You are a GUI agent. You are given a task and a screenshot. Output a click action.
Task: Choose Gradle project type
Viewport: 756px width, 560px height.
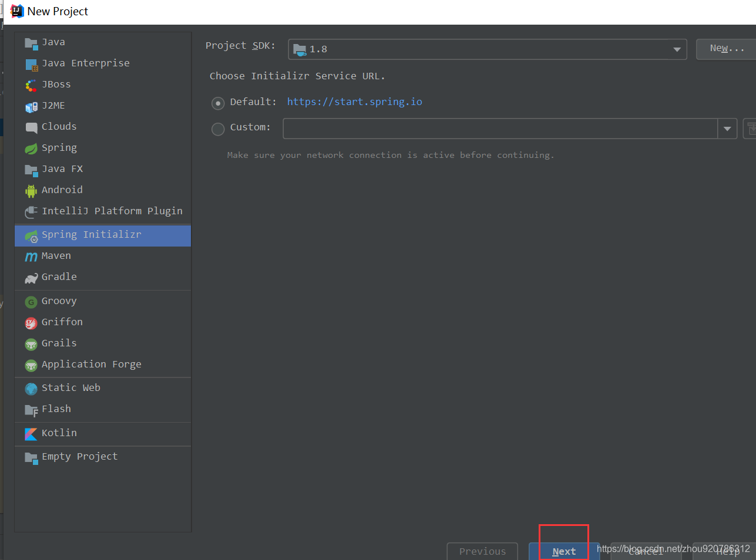103,276
